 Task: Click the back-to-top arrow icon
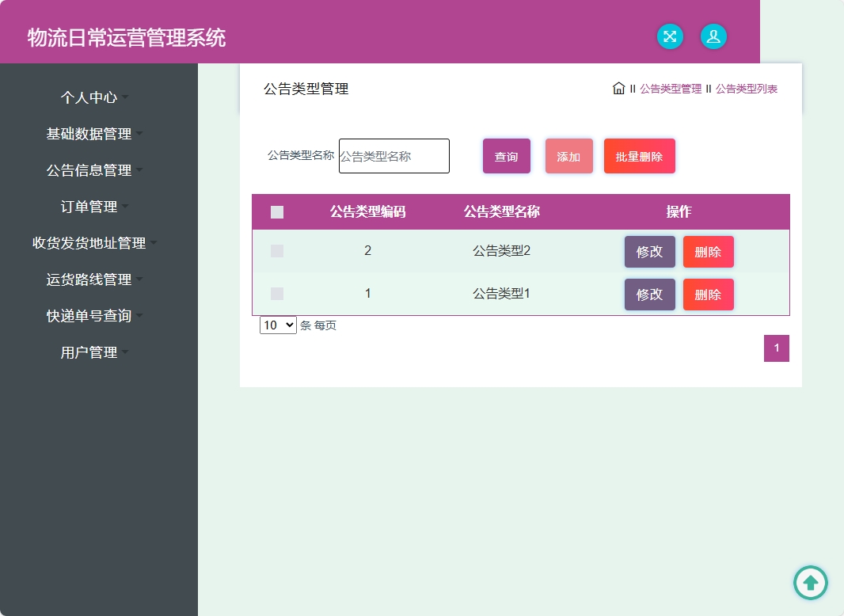(810, 583)
